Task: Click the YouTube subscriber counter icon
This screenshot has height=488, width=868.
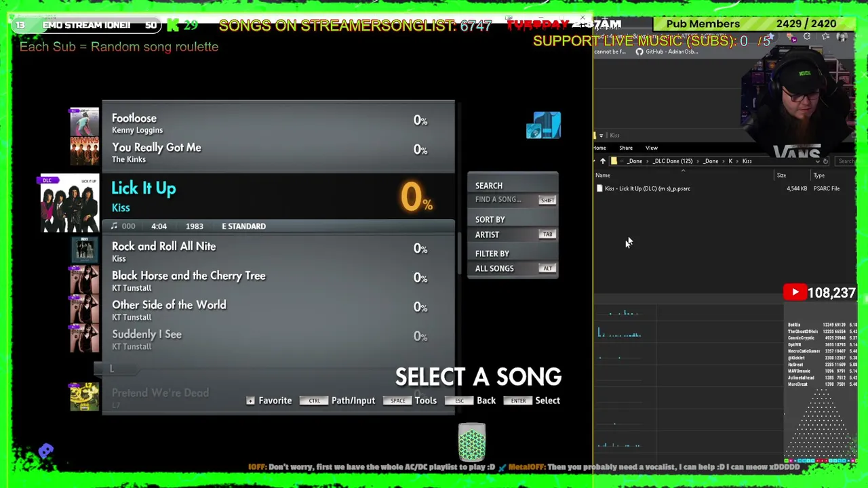Action: coord(795,293)
